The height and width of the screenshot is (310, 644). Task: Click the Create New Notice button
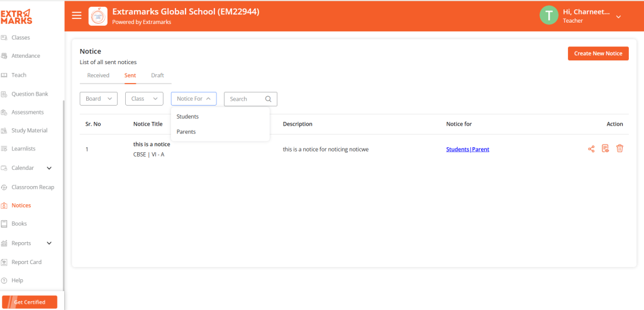pyautogui.click(x=599, y=53)
